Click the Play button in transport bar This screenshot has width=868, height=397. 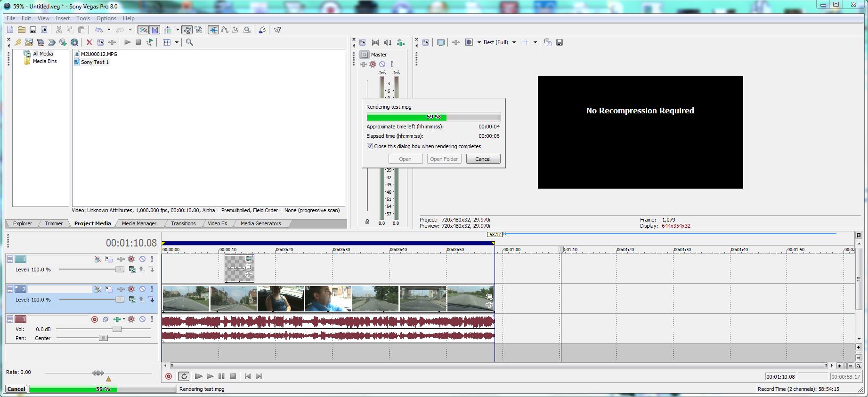click(x=210, y=376)
